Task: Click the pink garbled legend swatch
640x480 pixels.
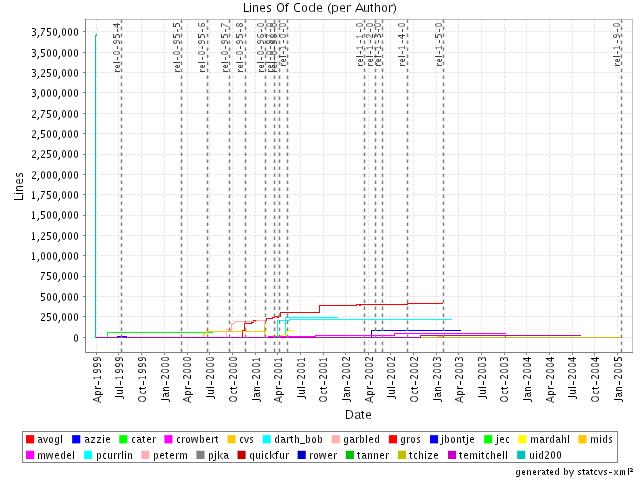Action: pos(335,439)
